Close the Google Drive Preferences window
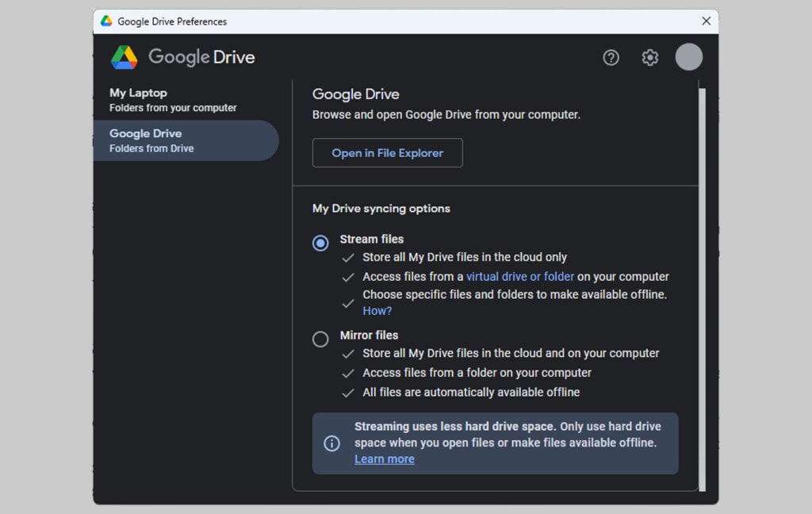This screenshot has height=514, width=812. 706,21
